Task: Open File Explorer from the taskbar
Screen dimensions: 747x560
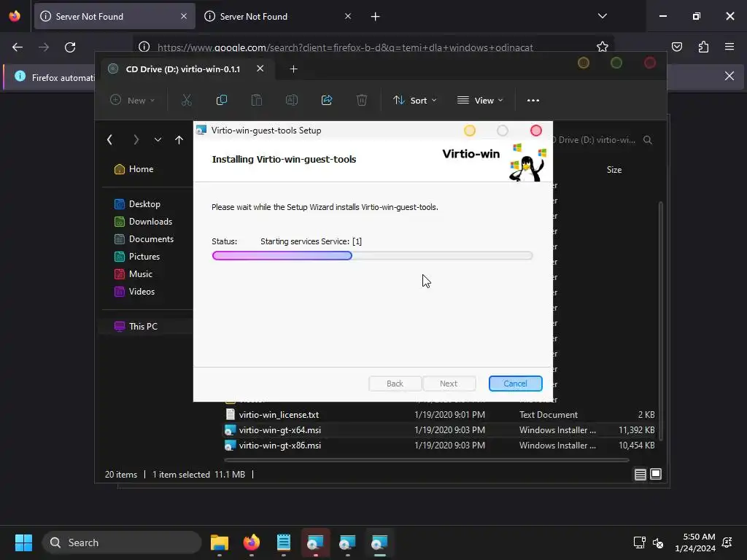Action: coord(220,542)
